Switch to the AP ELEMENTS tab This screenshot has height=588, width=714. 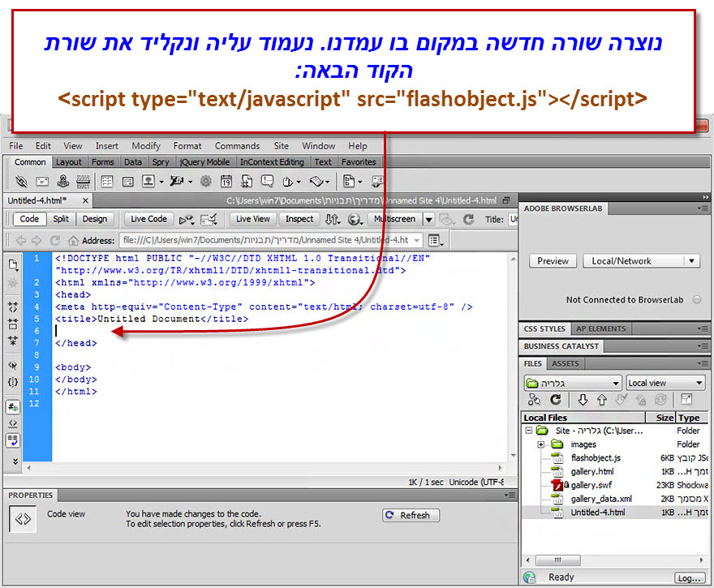(600, 328)
